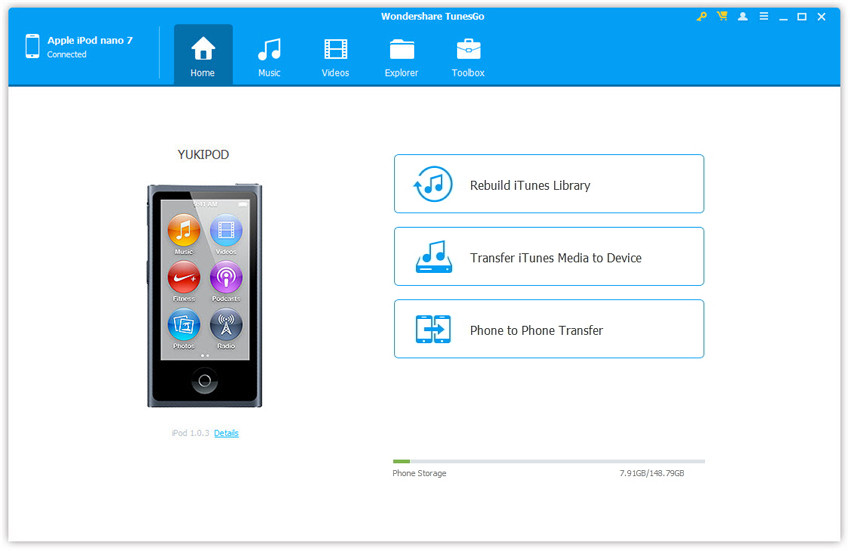
Task: Open the Explorer folder view
Action: tap(401, 55)
